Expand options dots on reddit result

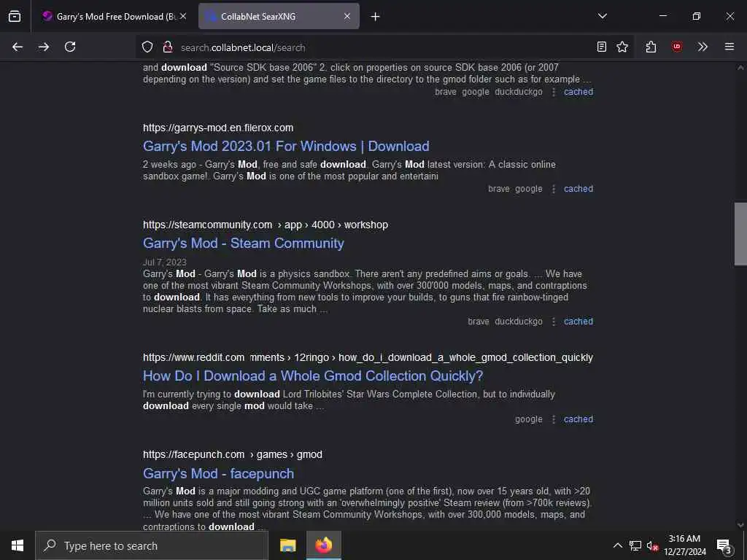coord(554,419)
